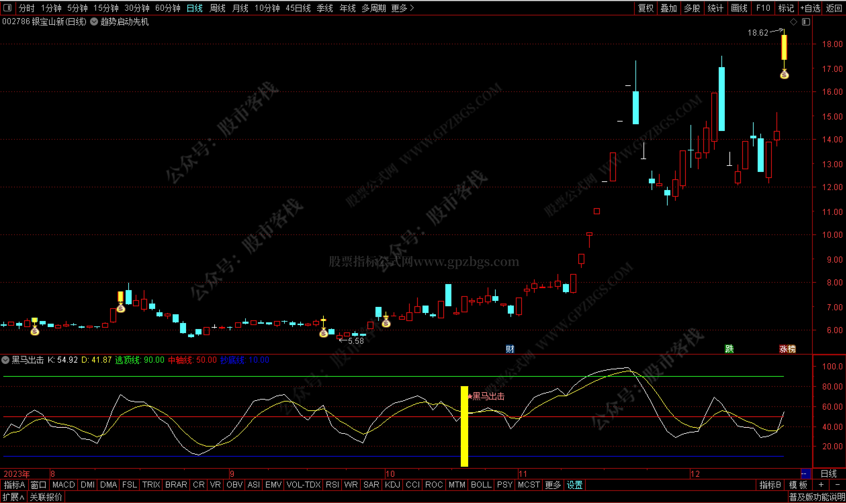Click the 日线 label on the date axis

828,473
